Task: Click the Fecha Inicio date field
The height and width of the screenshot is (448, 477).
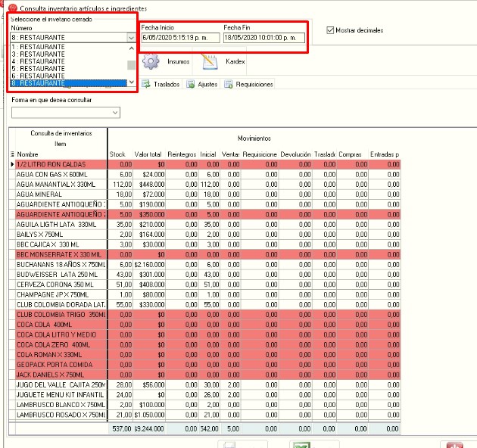Action: (179, 38)
